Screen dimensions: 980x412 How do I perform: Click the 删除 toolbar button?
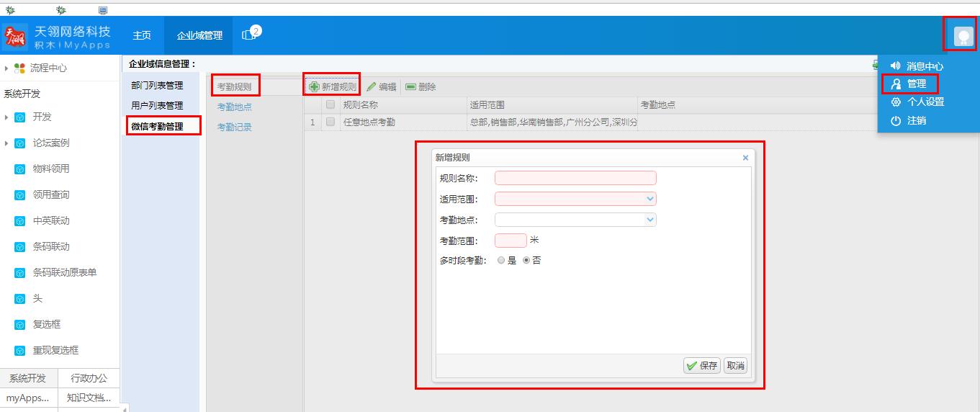click(421, 86)
